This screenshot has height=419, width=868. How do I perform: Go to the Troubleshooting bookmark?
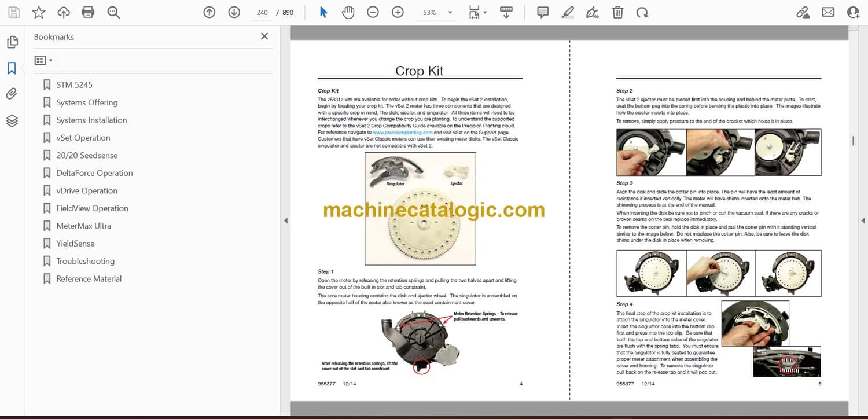[85, 262]
